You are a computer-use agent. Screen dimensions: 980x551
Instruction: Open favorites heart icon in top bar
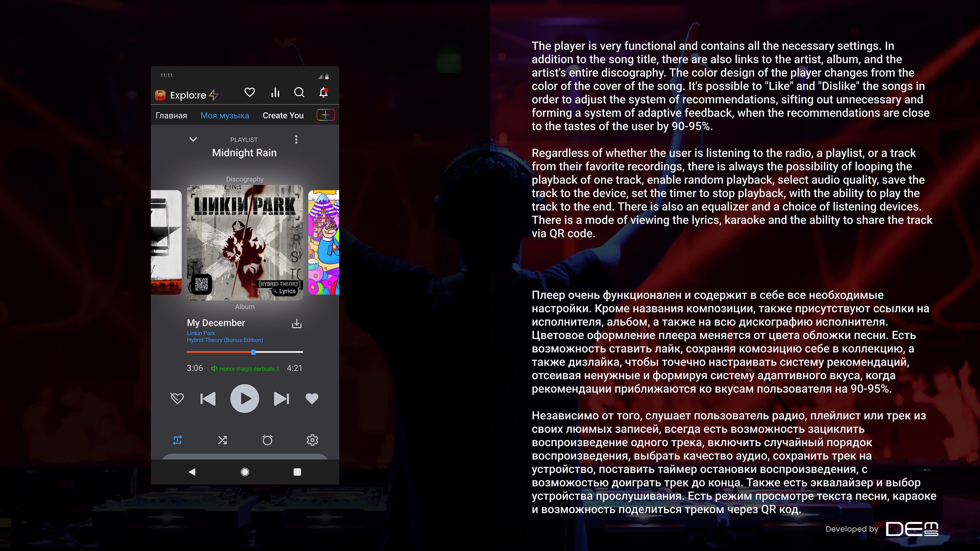click(250, 92)
